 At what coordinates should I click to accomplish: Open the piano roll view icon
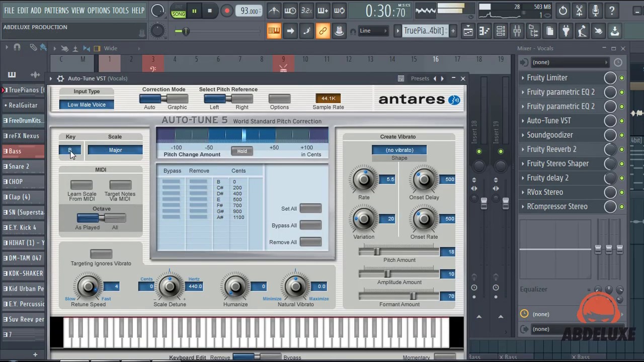484,31
